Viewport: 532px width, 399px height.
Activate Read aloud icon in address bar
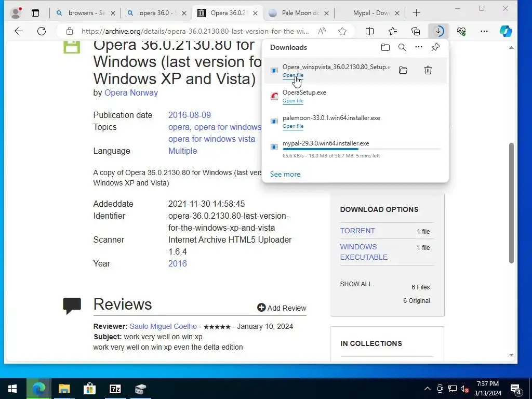point(322,31)
